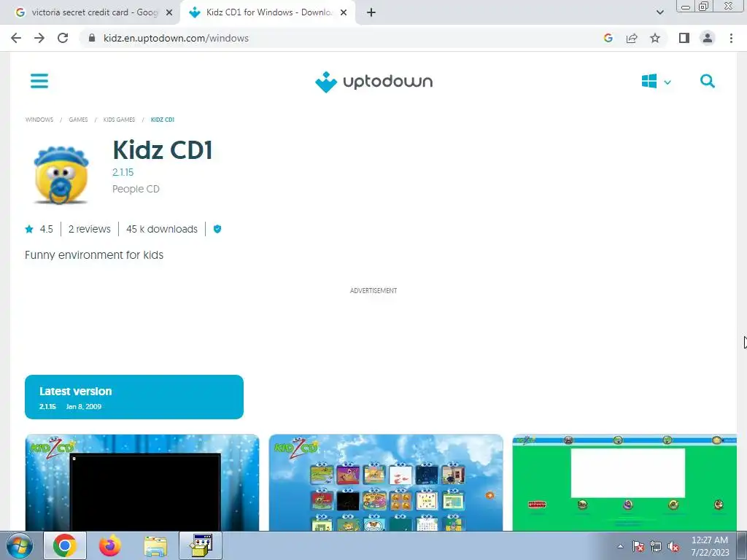Click Funny environment for kids description
Screen dimensions: 747x560
(94, 255)
